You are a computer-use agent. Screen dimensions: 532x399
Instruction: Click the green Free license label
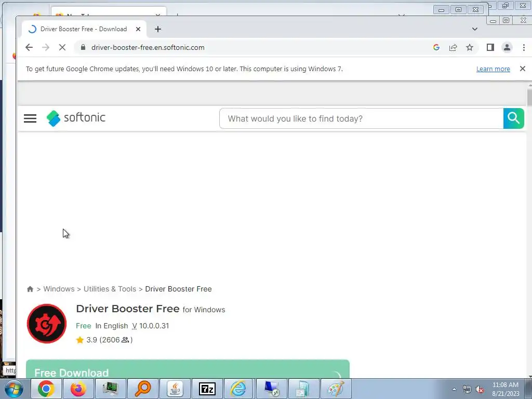click(x=84, y=326)
